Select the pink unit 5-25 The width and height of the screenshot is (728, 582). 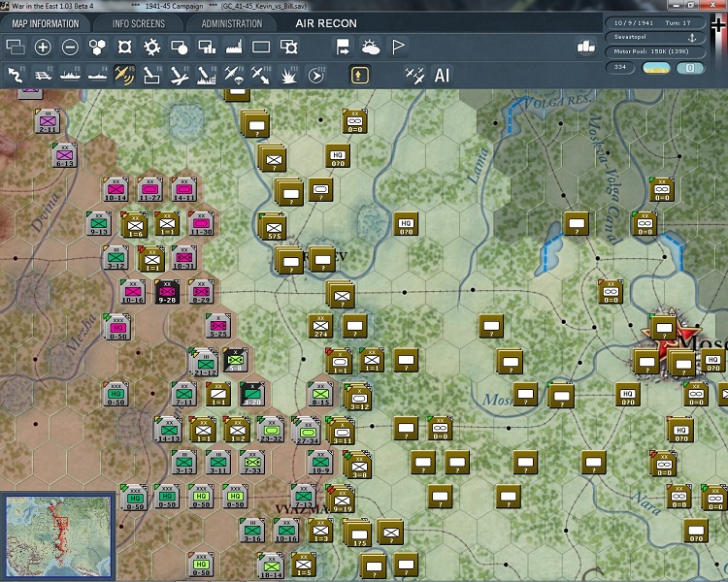218,326
